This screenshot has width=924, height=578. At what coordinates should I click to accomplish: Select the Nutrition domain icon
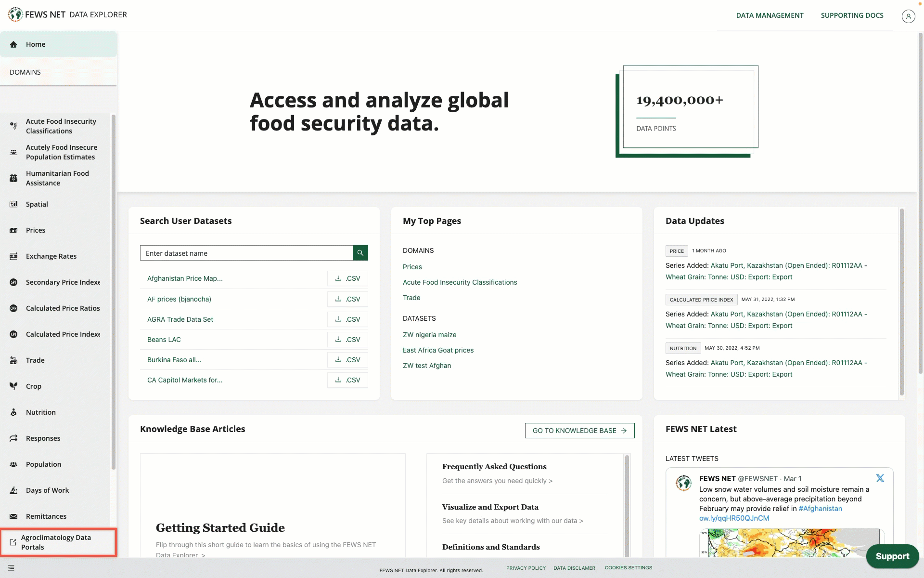click(x=13, y=412)
